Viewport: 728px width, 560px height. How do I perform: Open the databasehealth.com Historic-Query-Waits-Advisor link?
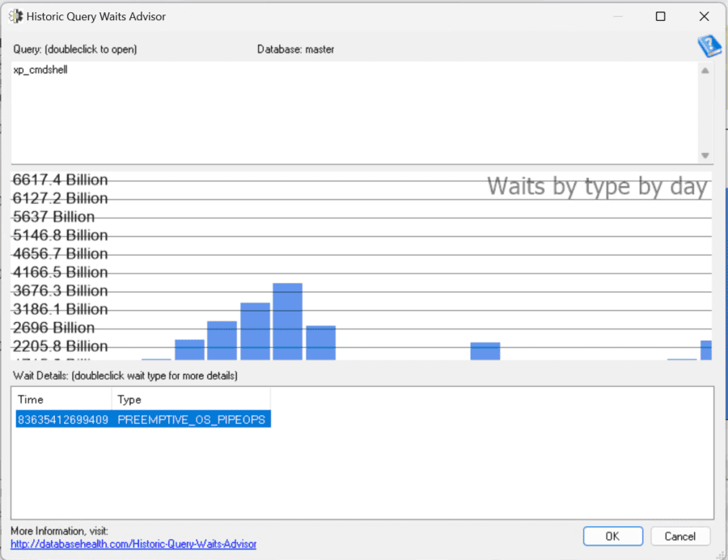coord(133,544)
